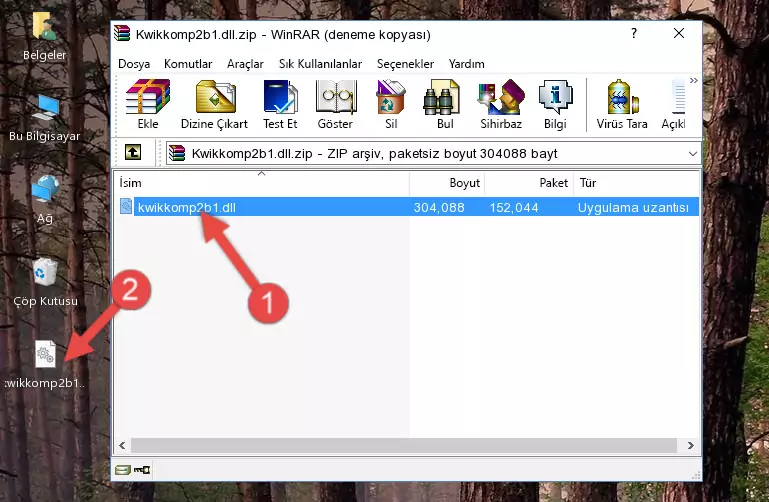Click the question mark help button
This screenshot has height=502, width=769.
tap(634, 33)
